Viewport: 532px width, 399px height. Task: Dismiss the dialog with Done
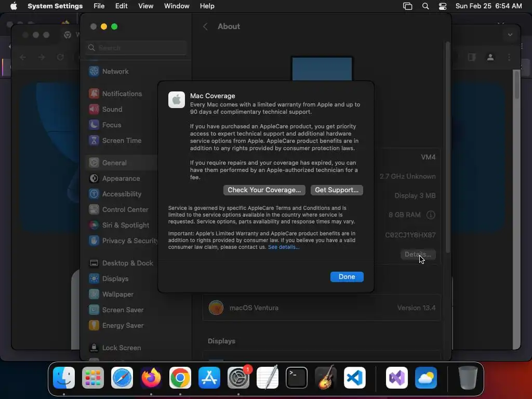[x=347, y=277]
